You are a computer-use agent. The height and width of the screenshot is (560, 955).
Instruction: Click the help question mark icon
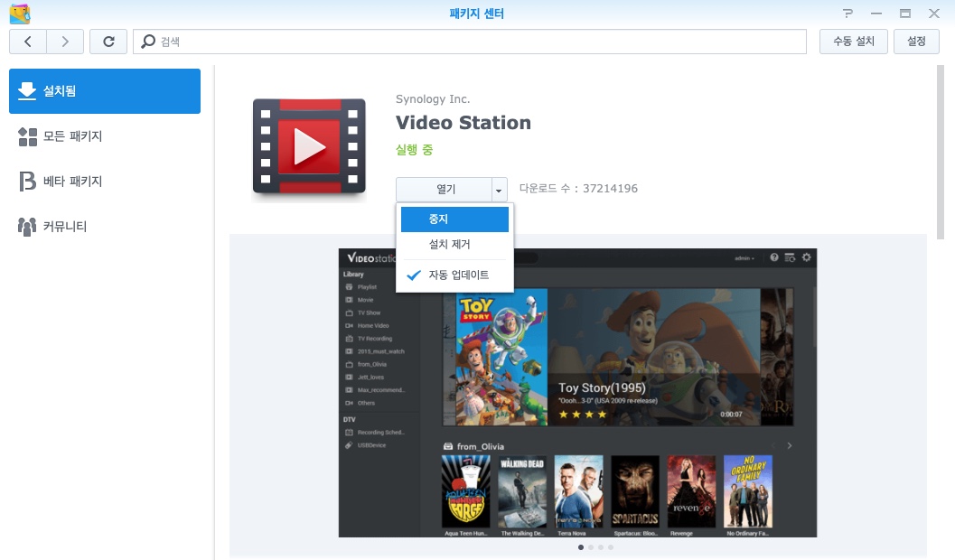[847, 14]
